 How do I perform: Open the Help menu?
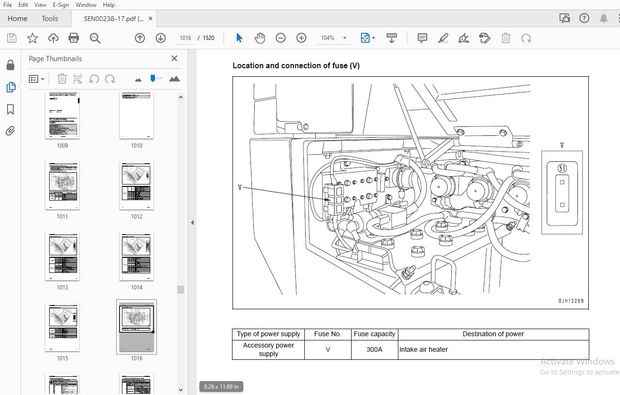[x=109, y=5]
